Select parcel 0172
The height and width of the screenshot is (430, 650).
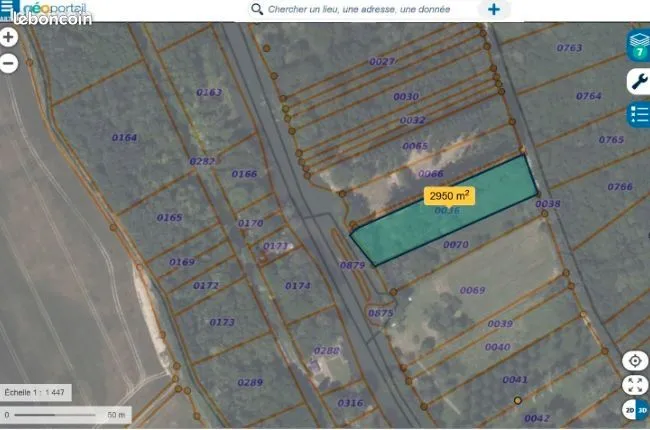(x=206, y=285)
